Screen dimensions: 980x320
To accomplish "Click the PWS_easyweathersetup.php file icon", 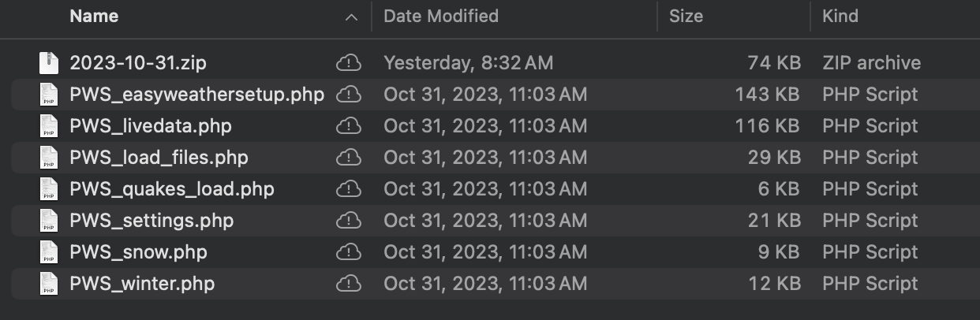I will click(x=49, y=95).
